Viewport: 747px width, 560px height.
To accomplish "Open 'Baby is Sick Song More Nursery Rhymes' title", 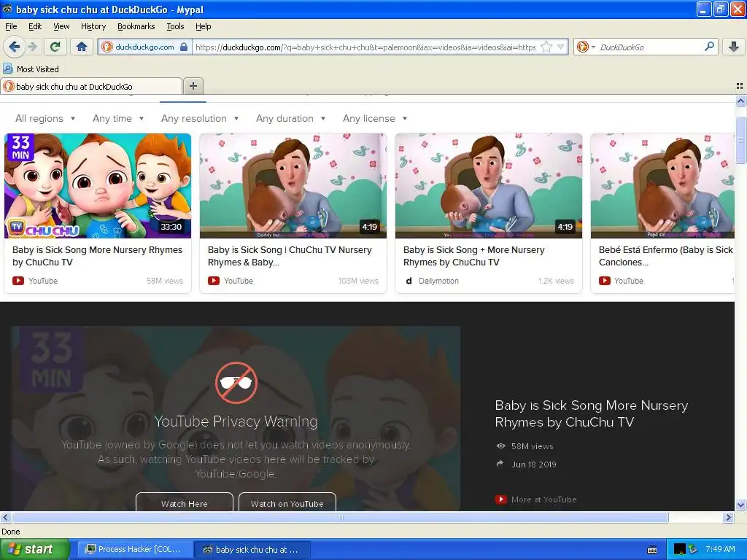I will [x=97, y=256].
